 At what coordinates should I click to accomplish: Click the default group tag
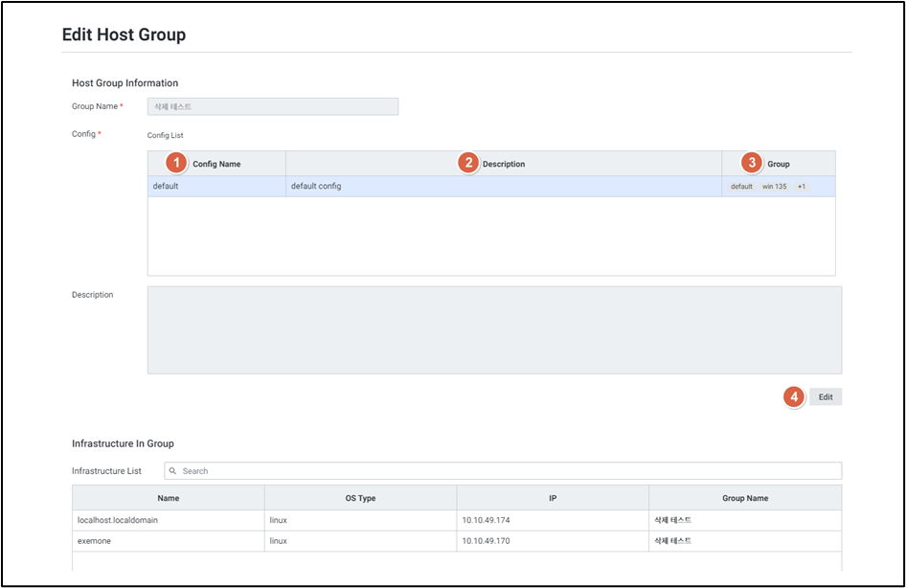coord(741,187)
